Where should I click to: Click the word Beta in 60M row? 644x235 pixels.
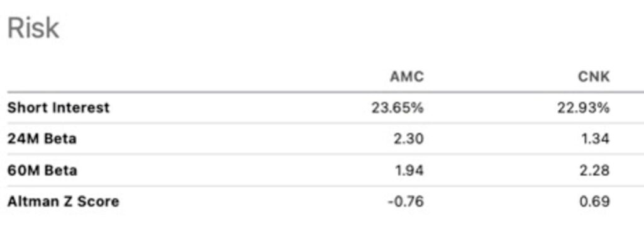pyautogui.click(x=60, y=170)
